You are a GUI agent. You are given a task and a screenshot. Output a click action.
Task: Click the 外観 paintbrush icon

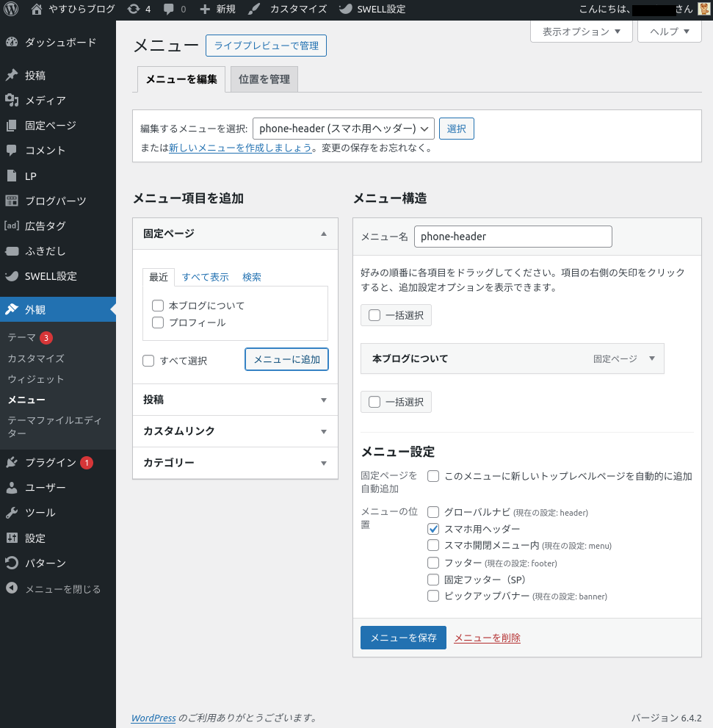(12, 309)
